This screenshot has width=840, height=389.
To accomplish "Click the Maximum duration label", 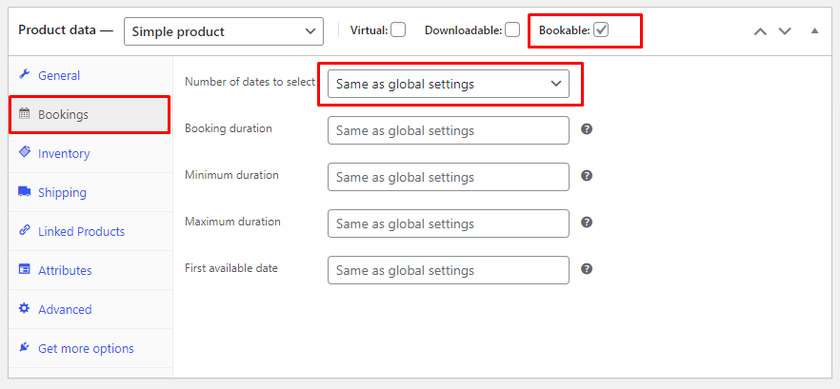I will [232, 221].
